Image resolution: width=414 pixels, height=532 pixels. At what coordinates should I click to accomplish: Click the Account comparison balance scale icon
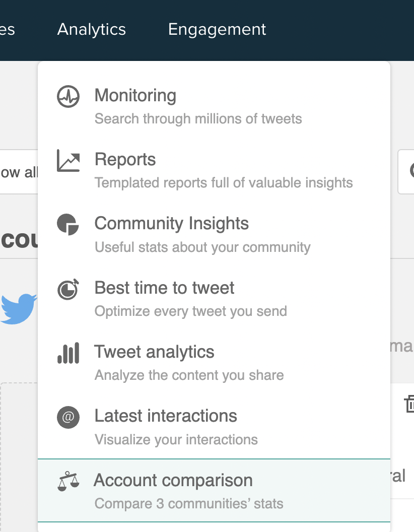pos(68,482)
